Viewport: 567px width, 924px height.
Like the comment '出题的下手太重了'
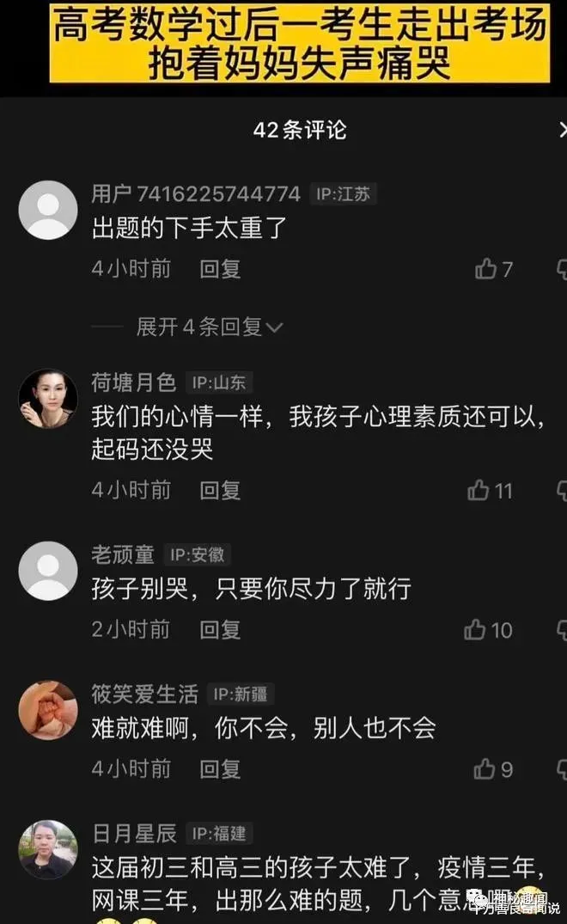[494, 269]
